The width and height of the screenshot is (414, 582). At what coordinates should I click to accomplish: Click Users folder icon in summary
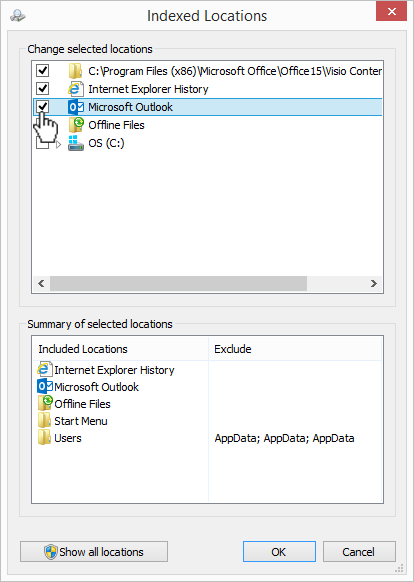[x=45, y=438]
